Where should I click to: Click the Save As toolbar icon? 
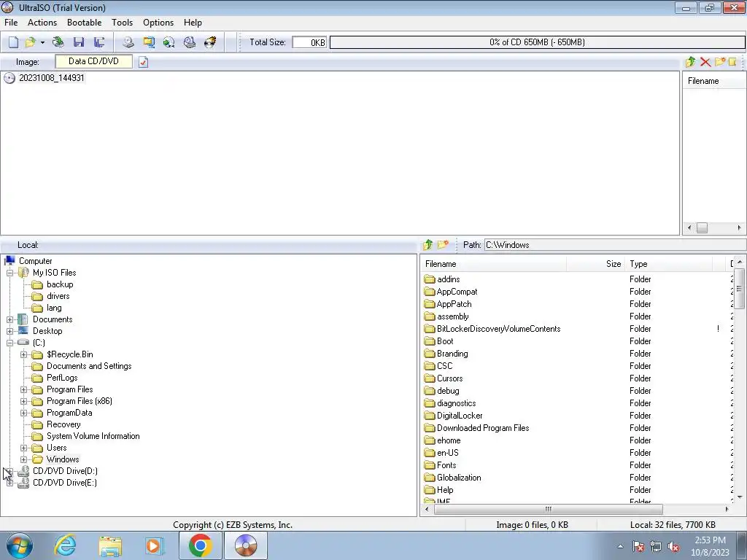[x=99, y=42]
